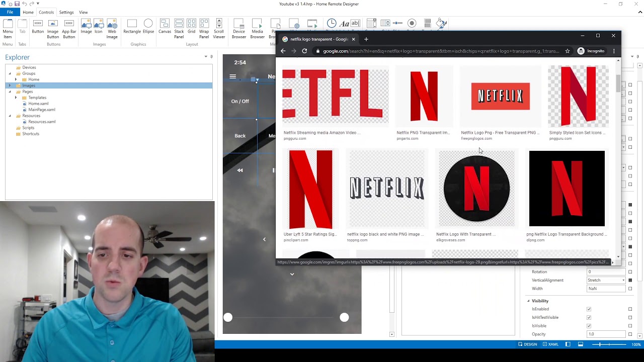Collapse the Groups tree node
This screenshot has height=362, width=644.
pyautogui.click(x=10, y=73)
